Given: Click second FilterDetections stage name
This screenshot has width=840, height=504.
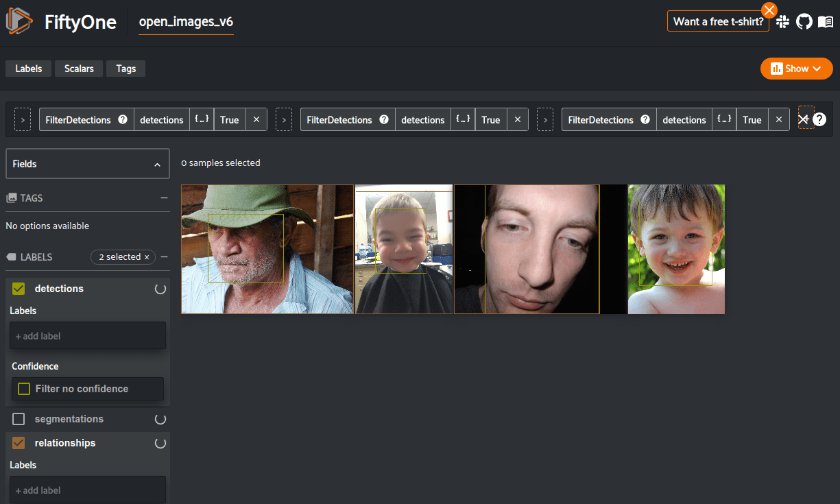Looking at the screenshot, I should [x=339, y=119].
